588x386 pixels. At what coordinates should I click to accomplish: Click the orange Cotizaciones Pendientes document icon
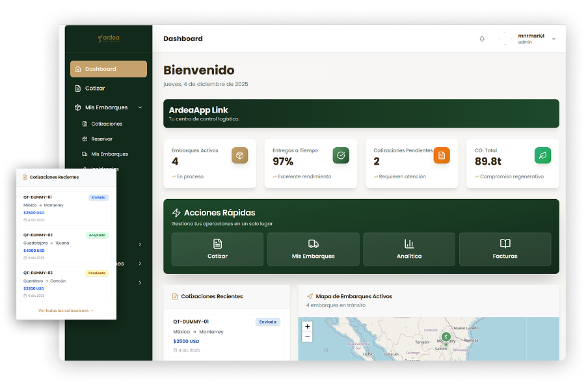[442, 156]
